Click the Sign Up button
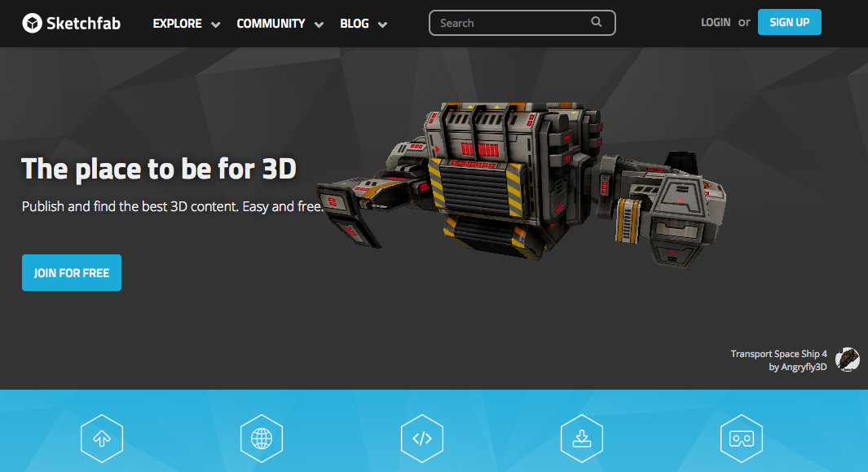This screenshot has width=868, height=472. 790,22
